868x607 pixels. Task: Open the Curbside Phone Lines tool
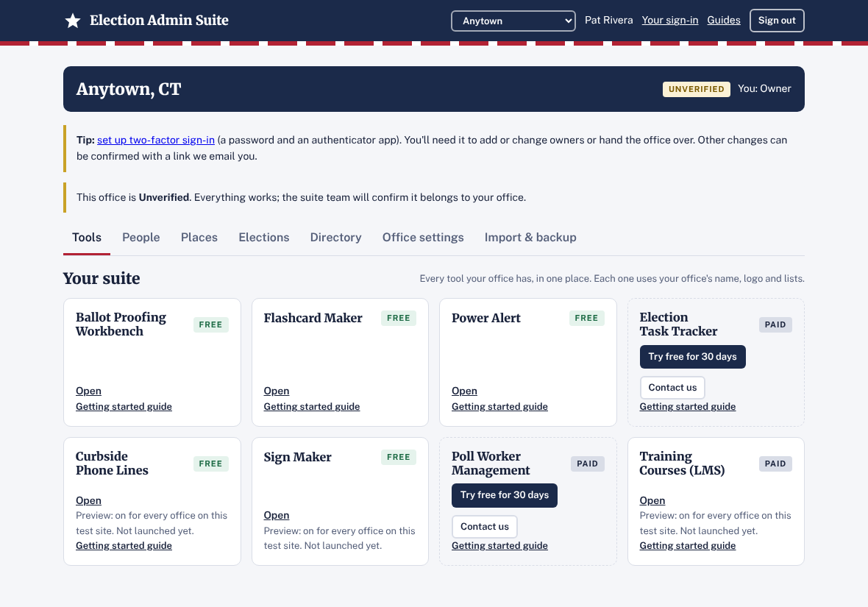point(88,500)
